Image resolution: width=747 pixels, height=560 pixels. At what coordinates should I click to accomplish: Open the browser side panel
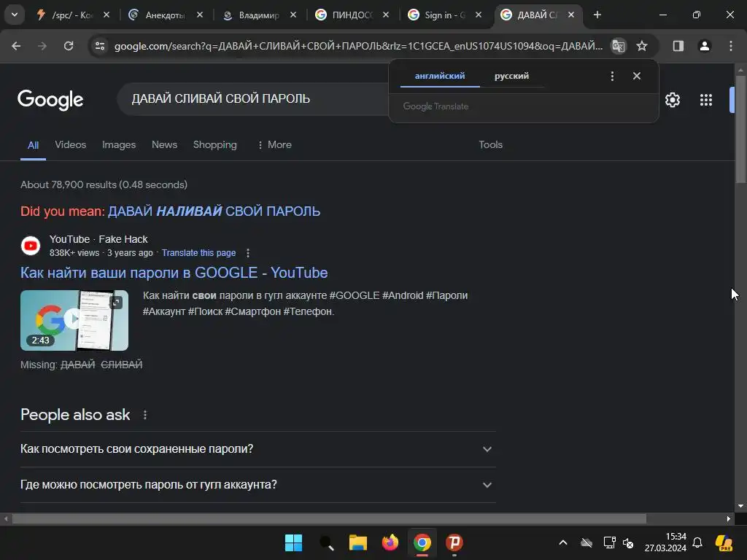pyautogui.click(x=678, y=46)
